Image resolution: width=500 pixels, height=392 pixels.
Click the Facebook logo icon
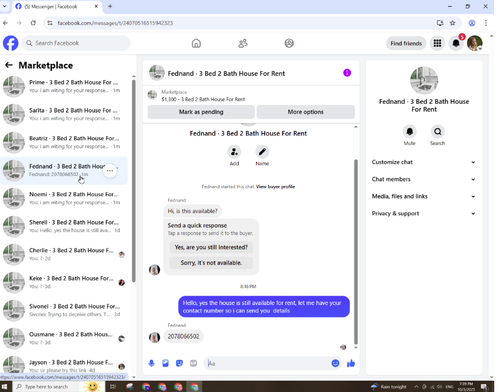click(10, 43)
